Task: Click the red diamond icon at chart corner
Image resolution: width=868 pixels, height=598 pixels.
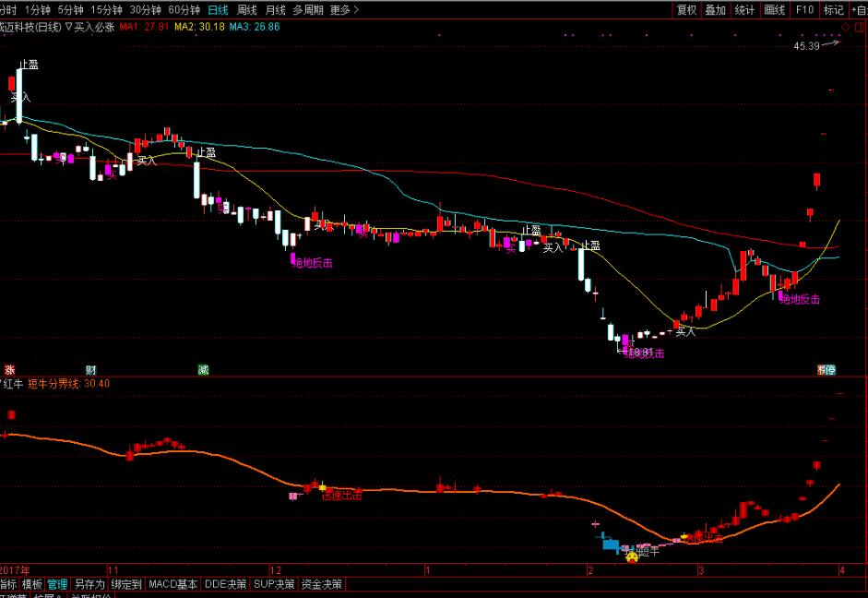Action: [845, 27]
